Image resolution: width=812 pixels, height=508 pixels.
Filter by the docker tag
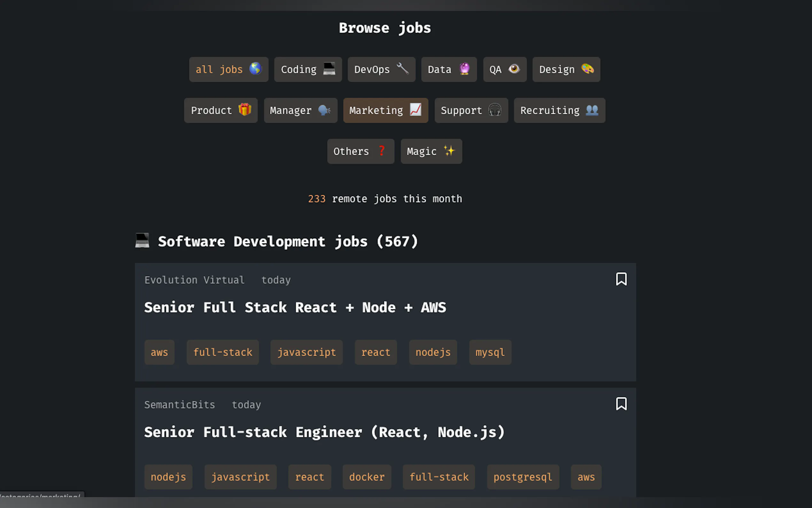point(367,477)
